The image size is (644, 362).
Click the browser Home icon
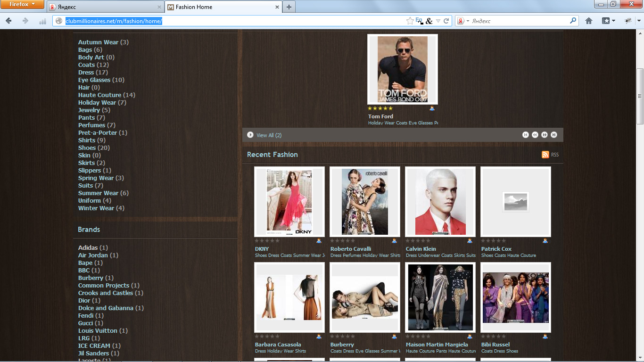(589, 21)
